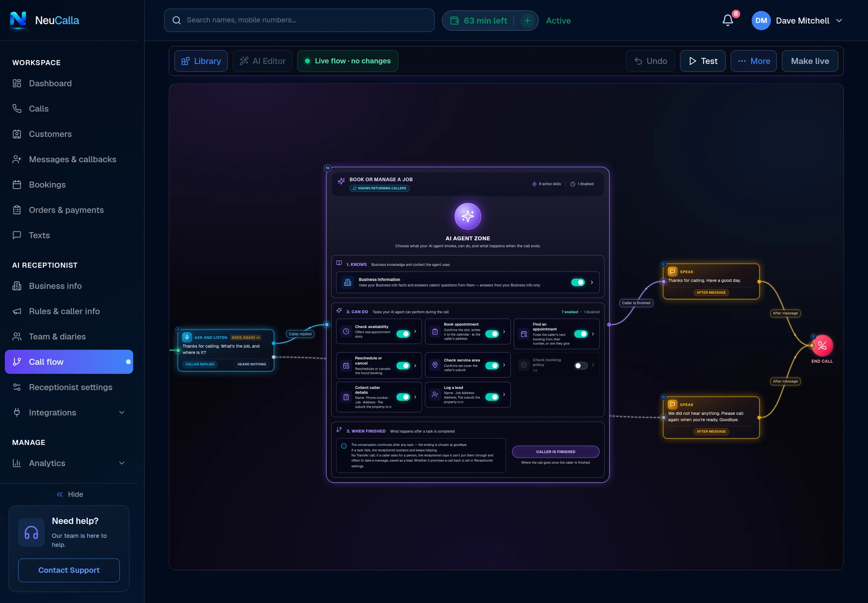Open the More options button
The image size is (868, 603).
coord(753,61)
